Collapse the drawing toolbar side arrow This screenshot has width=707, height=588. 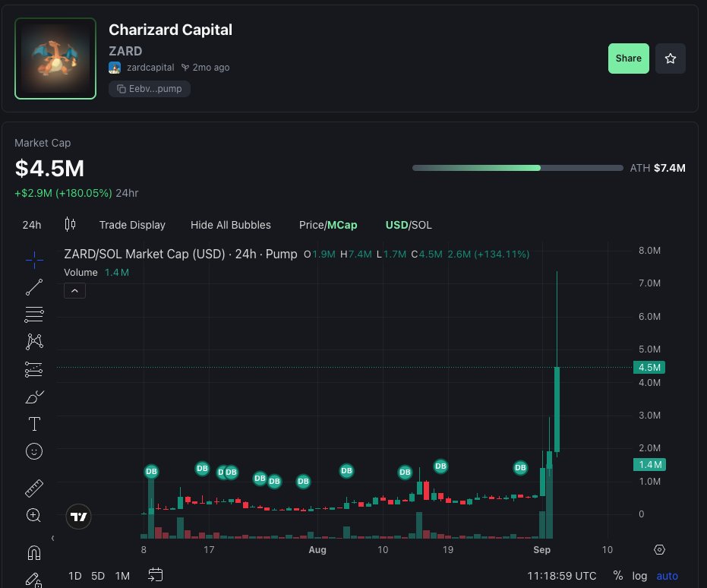coord(52,538)
